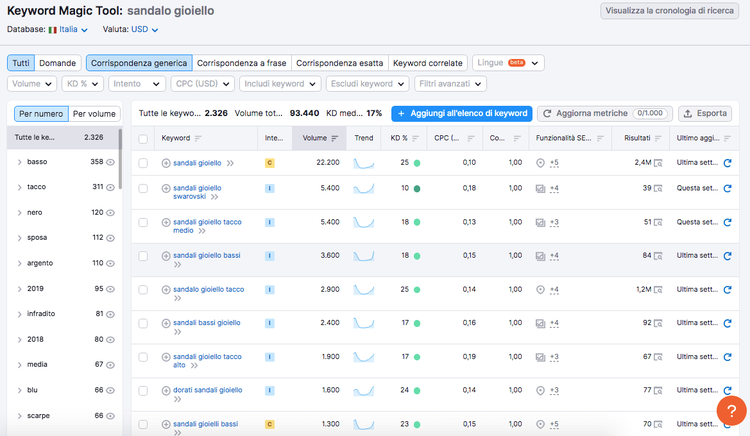This screenshot has height=436, width=750.
Task: View SERP results for sandali gioiello swarovski
Action: (658, 188)
